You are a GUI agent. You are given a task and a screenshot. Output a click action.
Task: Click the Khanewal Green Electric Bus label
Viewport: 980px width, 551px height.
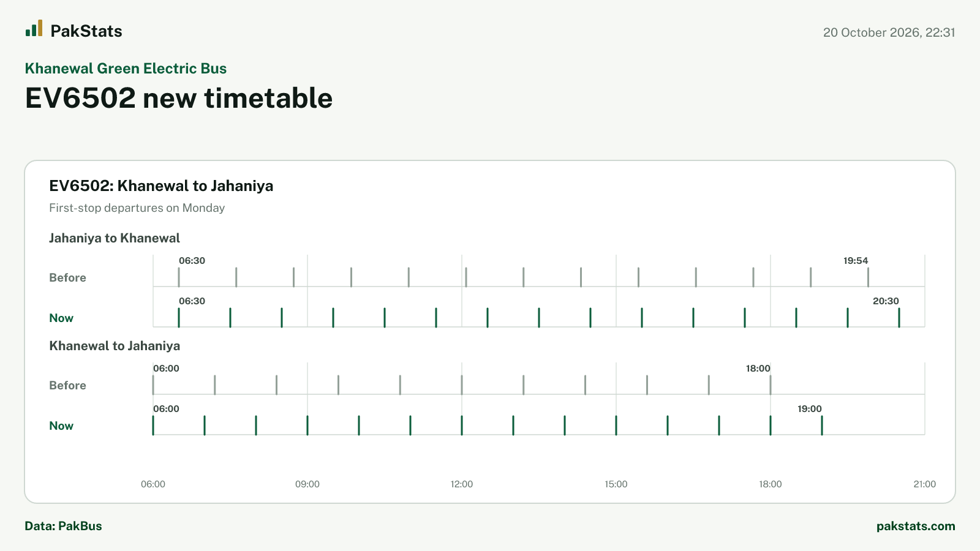click(126, 69)
